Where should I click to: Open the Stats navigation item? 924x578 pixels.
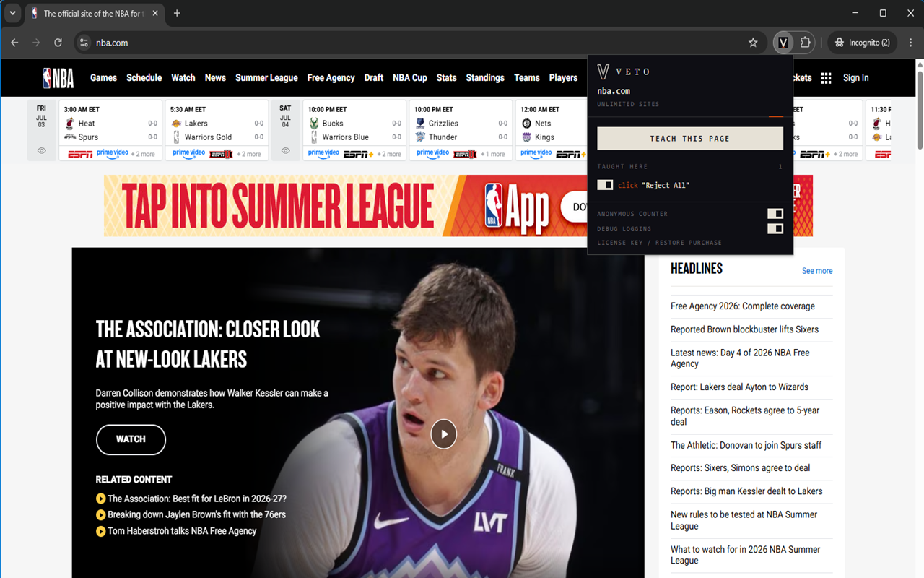(x=446, y=78)
